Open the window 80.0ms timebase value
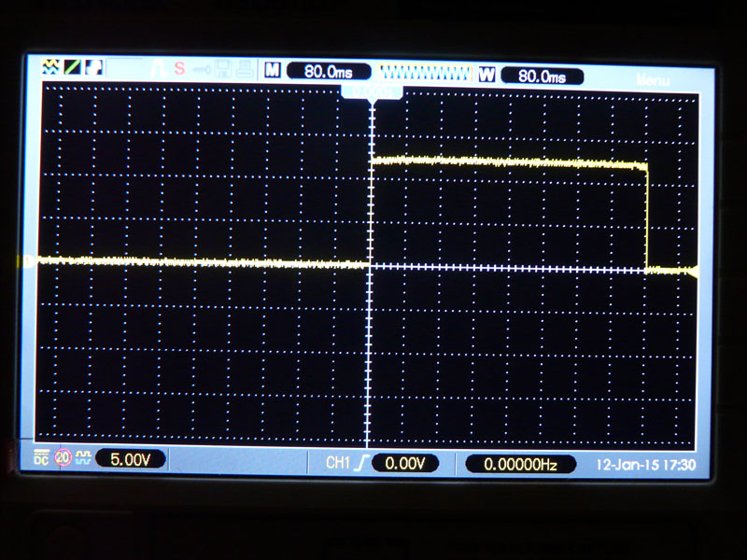 tap(542, 77)
